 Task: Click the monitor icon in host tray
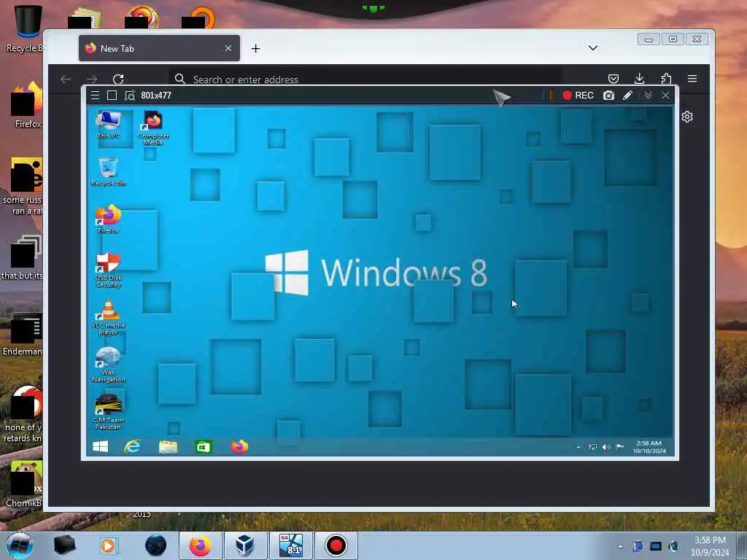pos(656,546)
